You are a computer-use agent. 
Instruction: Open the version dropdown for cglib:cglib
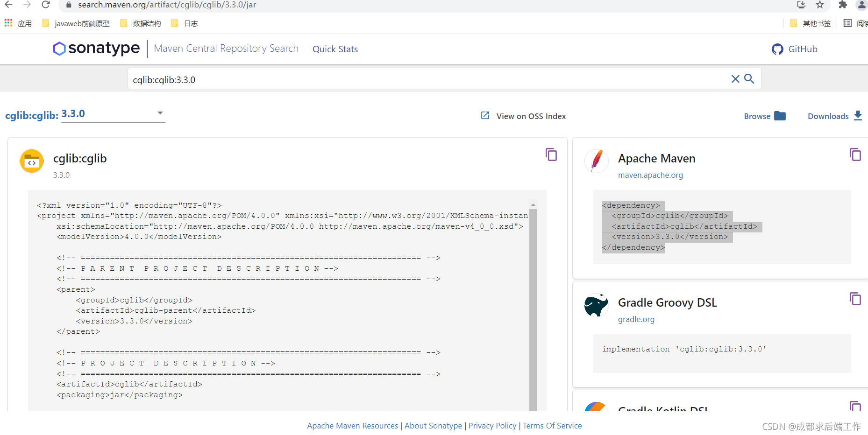click(160, 113)
